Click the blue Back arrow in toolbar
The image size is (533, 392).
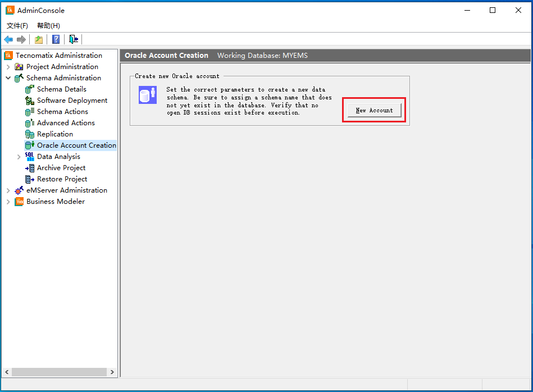tap(8, 39)
